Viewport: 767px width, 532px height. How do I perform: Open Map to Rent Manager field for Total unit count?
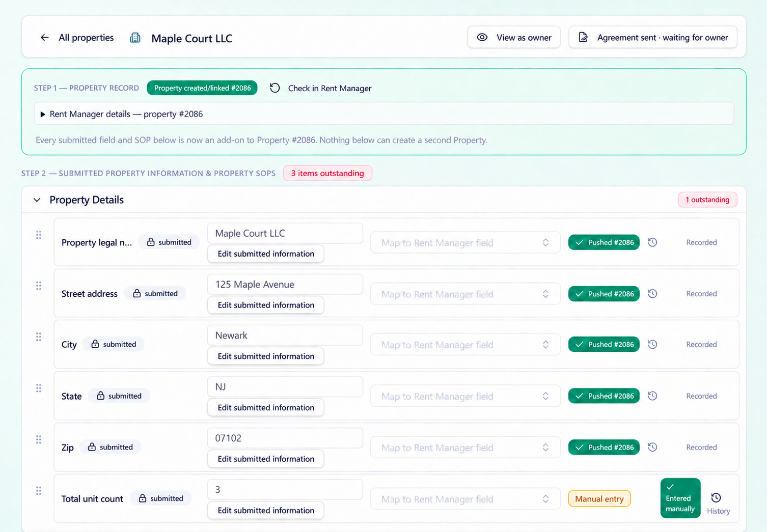(x=465, y=499)
